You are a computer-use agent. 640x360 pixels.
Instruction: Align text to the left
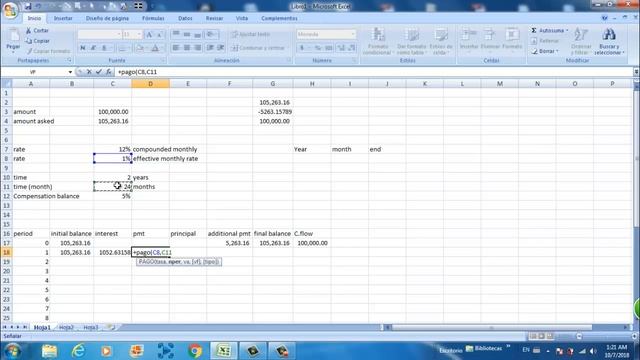coord(176,48)
